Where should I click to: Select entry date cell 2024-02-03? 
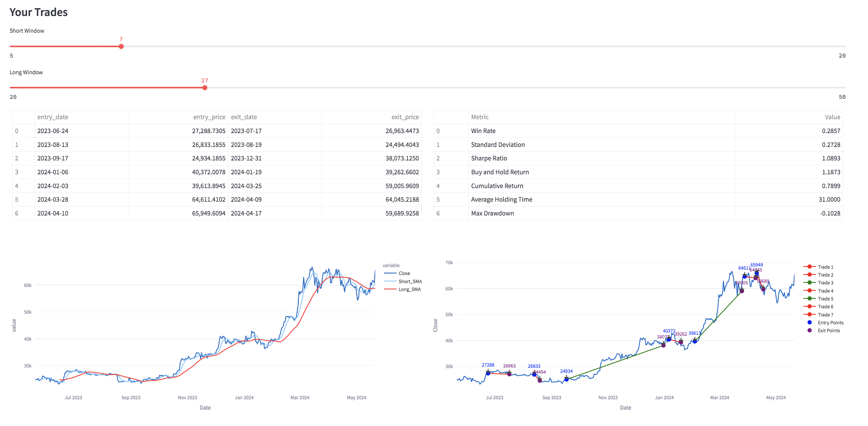tap(81, 186)
